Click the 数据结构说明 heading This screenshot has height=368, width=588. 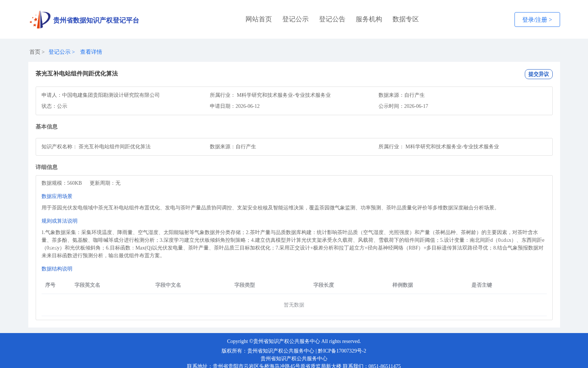(57, 269)
